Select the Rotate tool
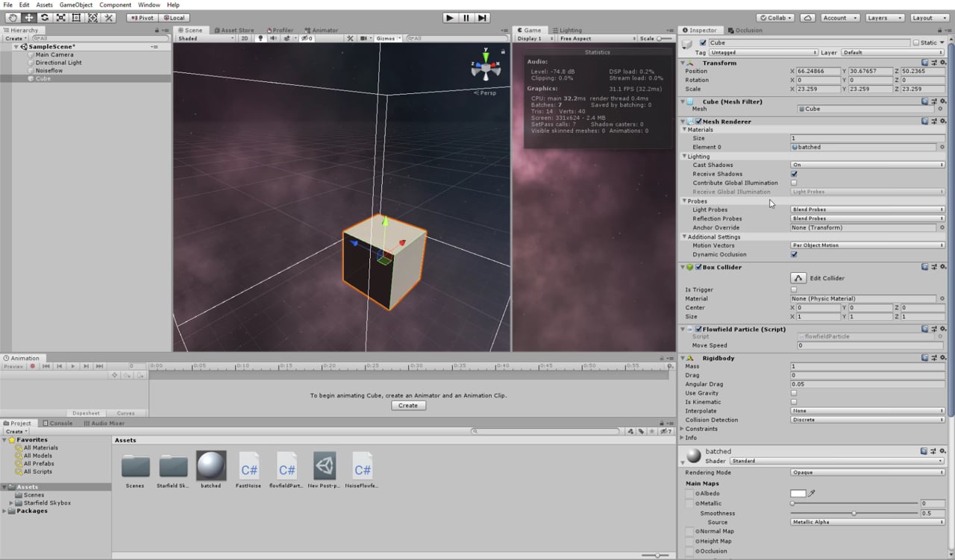This screenshot has height=560, width=955. click(x=45, y=17)
